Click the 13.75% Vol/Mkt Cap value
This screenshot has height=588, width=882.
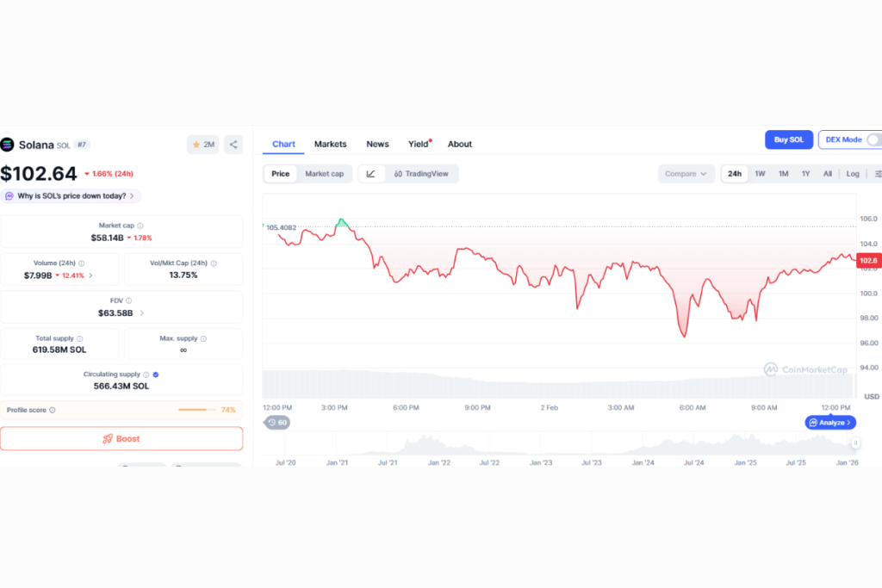pos(183,275)
